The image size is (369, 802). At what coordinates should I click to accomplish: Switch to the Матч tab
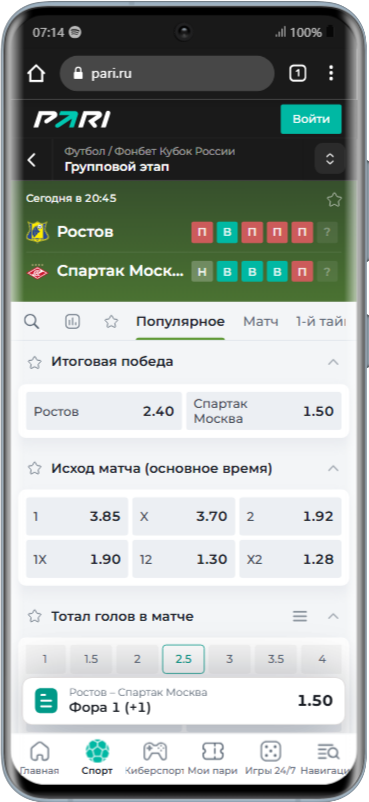(261, 322)
